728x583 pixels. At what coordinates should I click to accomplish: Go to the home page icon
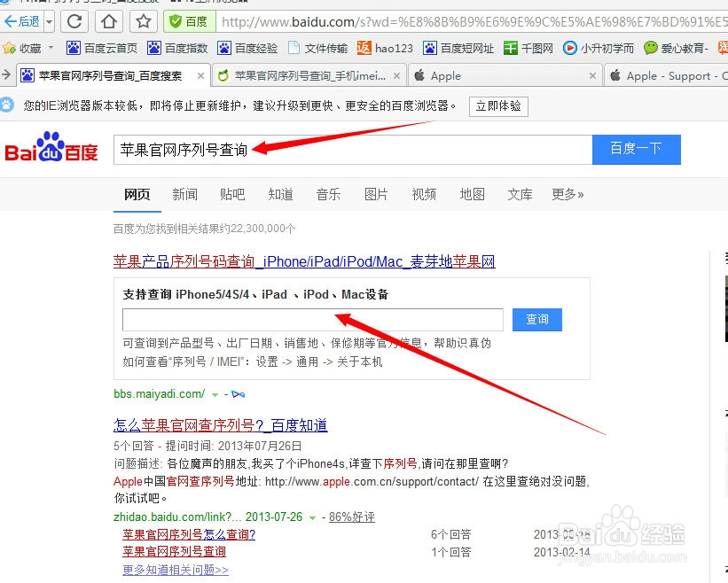tap(109, 21)
